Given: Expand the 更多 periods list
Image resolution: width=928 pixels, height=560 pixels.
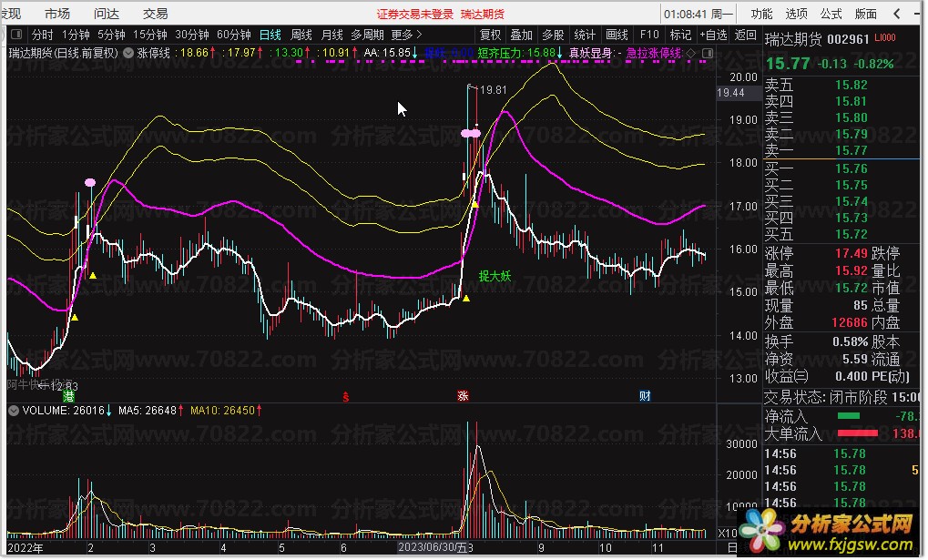Looking at the screenshot, I should pos(406,35).
